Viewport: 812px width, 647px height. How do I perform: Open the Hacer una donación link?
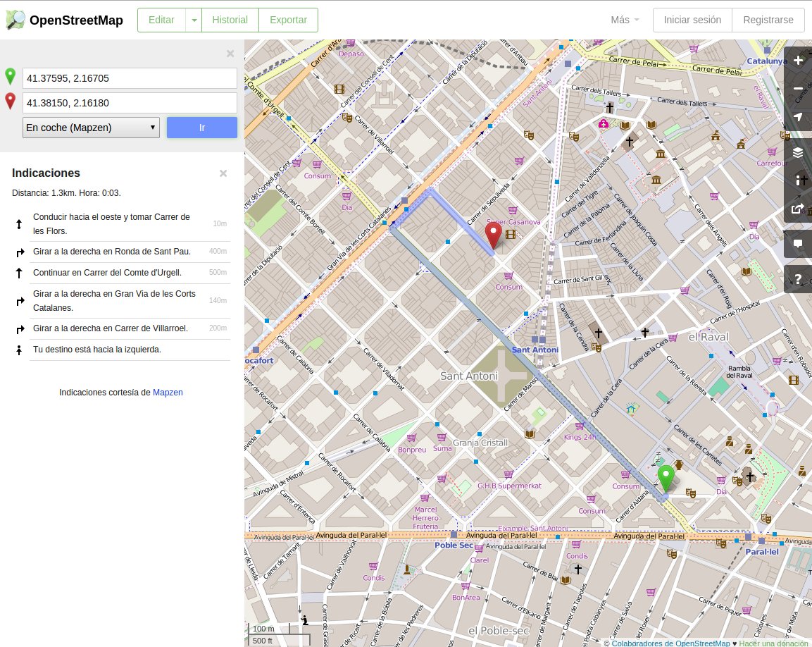point(774,643)
